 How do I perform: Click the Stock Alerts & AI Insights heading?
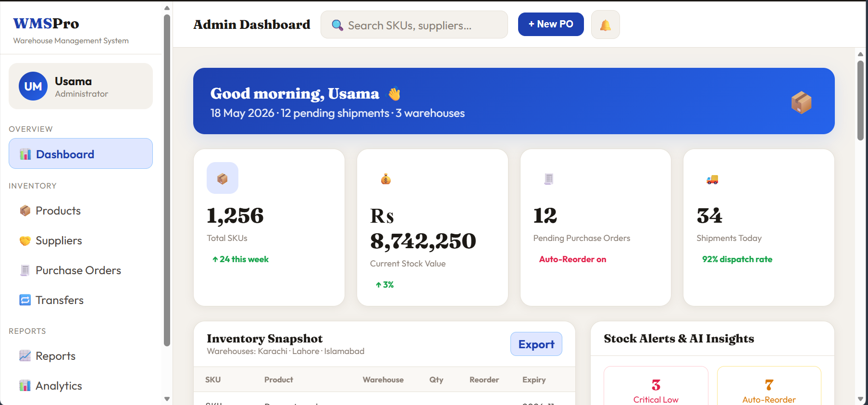(679, 339)
